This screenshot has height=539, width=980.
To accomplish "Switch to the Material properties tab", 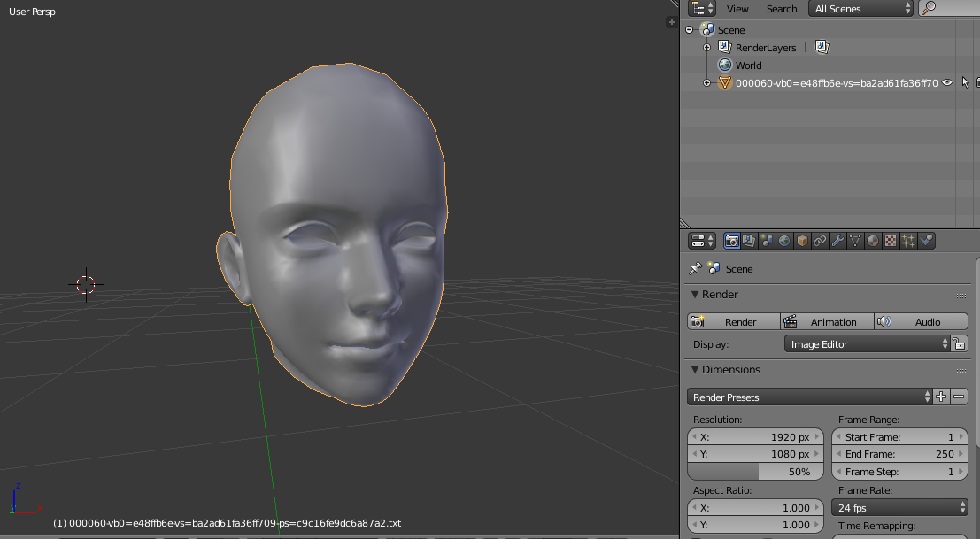I will (x=873, y=241).
